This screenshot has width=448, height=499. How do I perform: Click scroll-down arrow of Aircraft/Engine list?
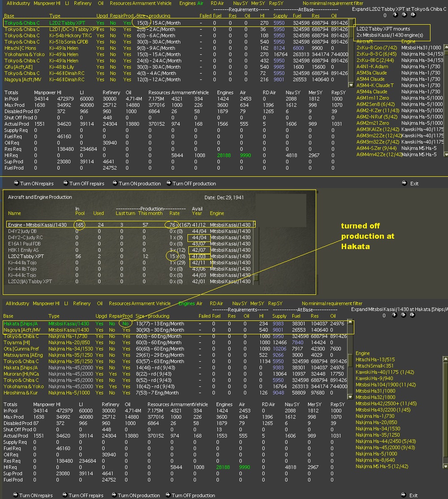click(x=446, y=154)
